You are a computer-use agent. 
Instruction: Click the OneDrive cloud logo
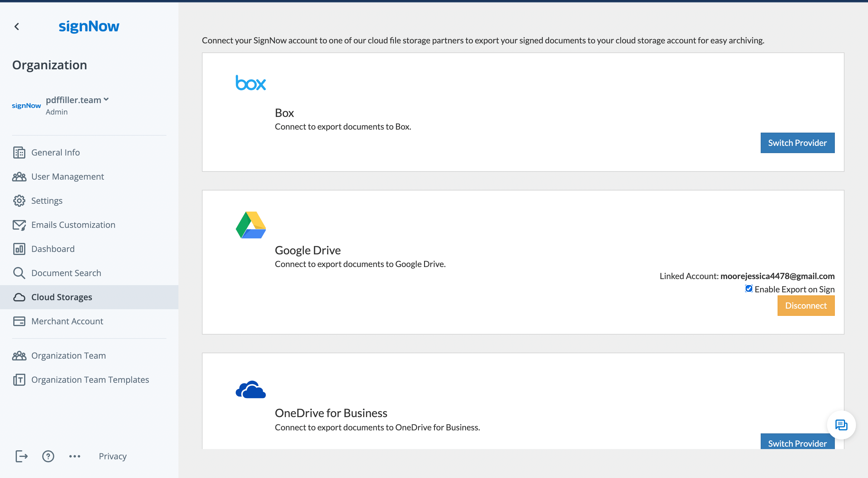(x=251, y=390)
